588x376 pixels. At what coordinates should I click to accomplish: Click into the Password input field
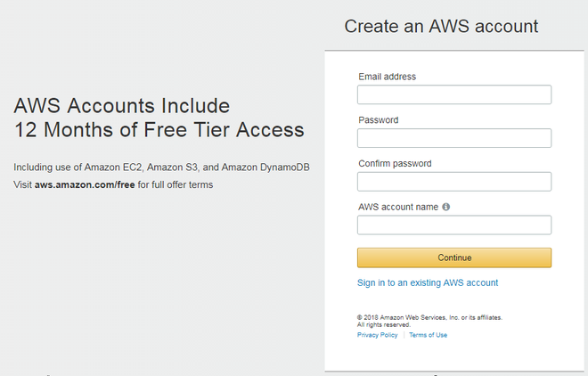(454, 138)
